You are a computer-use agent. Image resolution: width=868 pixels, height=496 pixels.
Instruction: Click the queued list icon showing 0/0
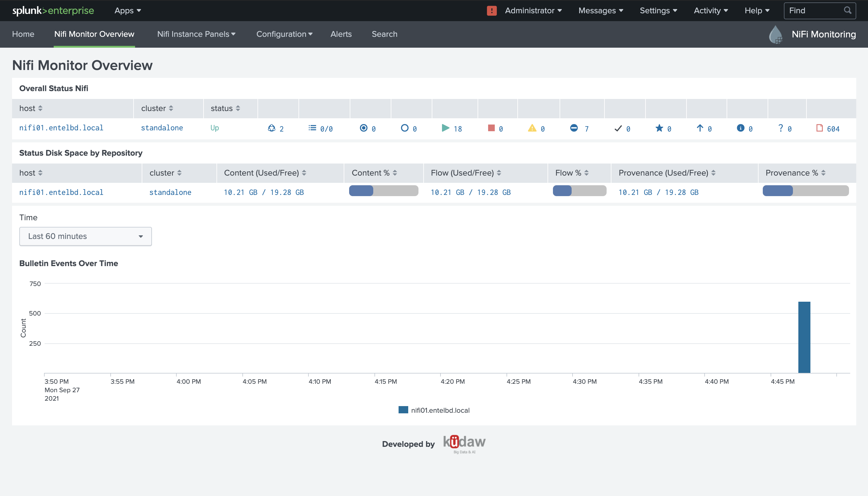click(x=312, y=128)
